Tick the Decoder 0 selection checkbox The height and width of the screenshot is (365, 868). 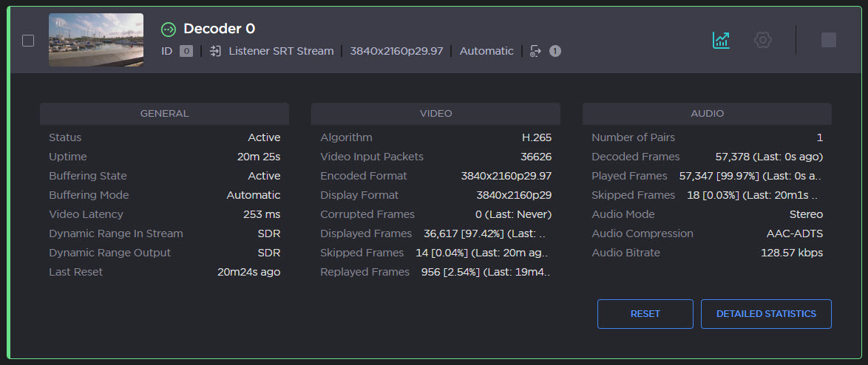pyautogui.click(x=28, y=41)
